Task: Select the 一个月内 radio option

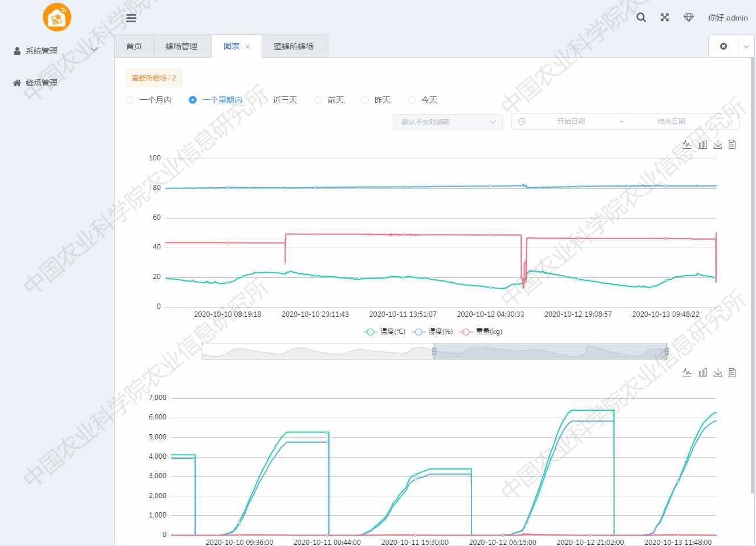Action: 130,100
